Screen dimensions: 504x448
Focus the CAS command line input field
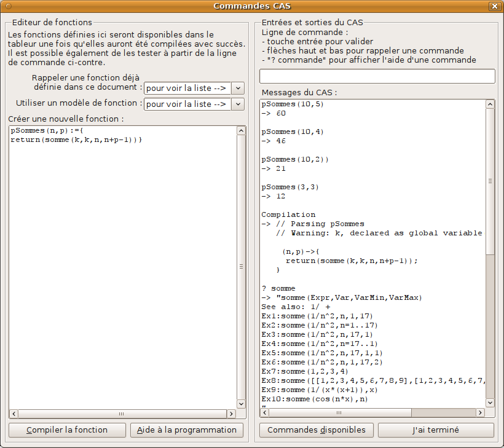[x=377, y=76]
